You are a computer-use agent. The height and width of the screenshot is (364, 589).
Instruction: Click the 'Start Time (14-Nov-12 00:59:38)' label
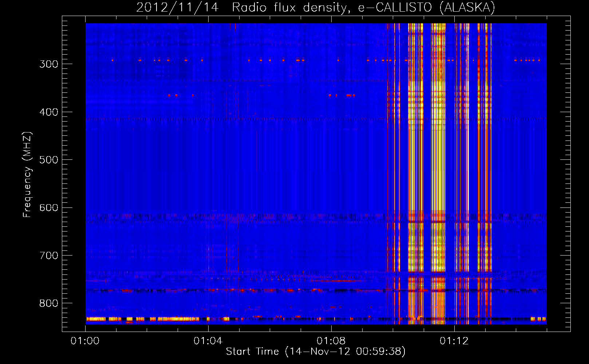316,352
